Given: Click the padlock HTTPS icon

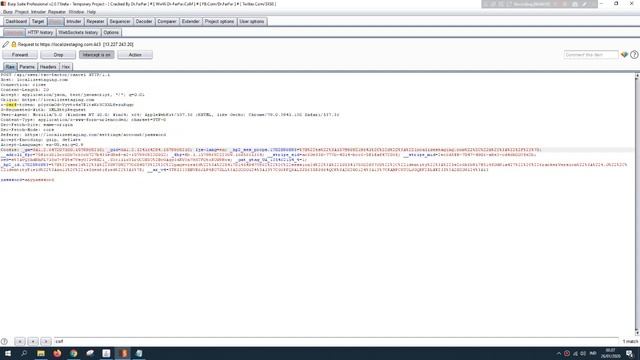Looking at the screenshot, I should 13,44.
